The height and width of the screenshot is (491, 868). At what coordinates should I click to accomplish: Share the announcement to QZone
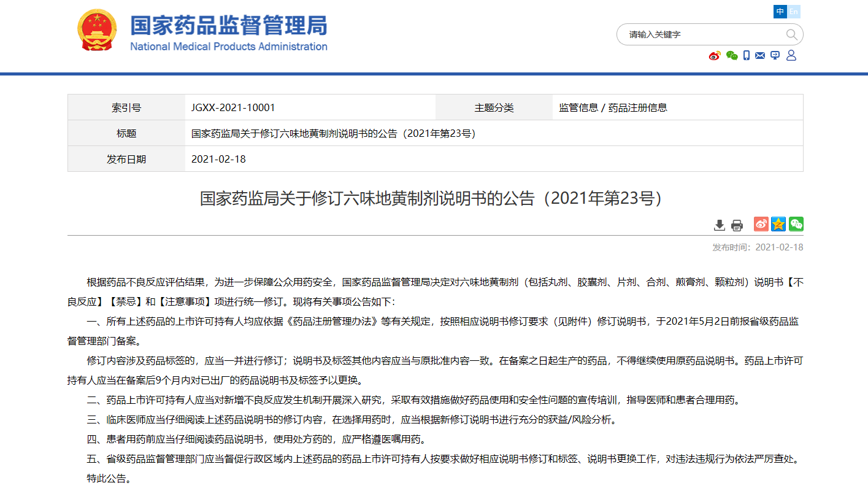tap(778, 225)
